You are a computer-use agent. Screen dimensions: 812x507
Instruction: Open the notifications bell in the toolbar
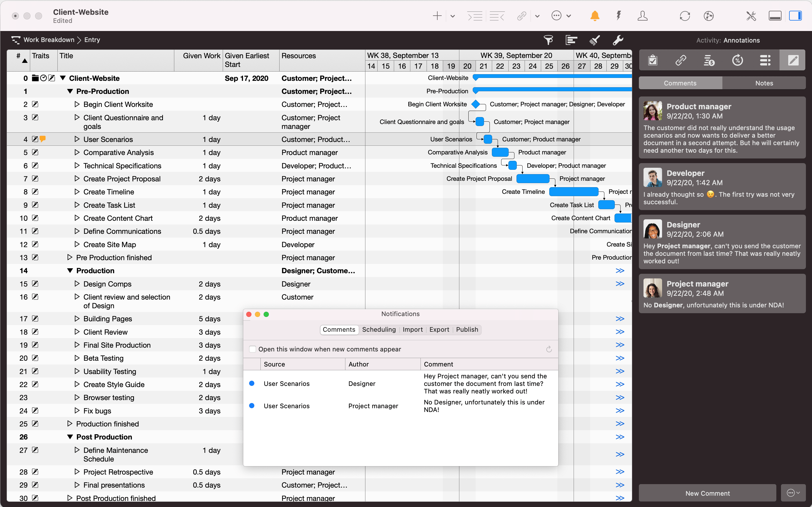pos(594,16)
